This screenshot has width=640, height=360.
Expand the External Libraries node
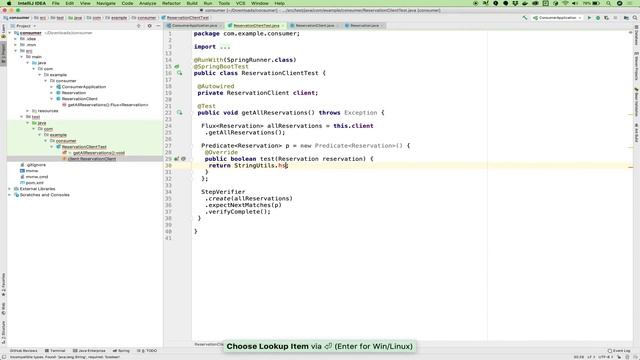click(x=10, y=189)
